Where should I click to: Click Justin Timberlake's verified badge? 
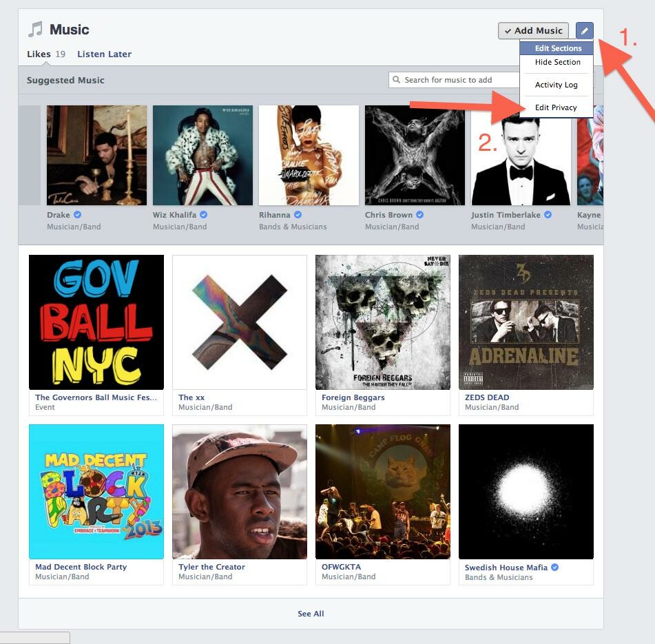(548, 215)
